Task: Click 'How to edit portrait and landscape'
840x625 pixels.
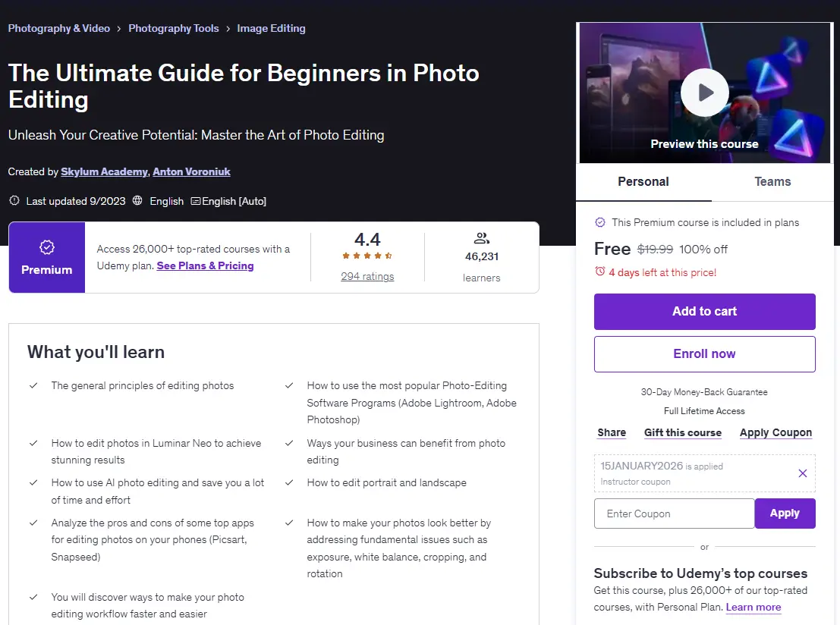Action: tap(387, 482)
